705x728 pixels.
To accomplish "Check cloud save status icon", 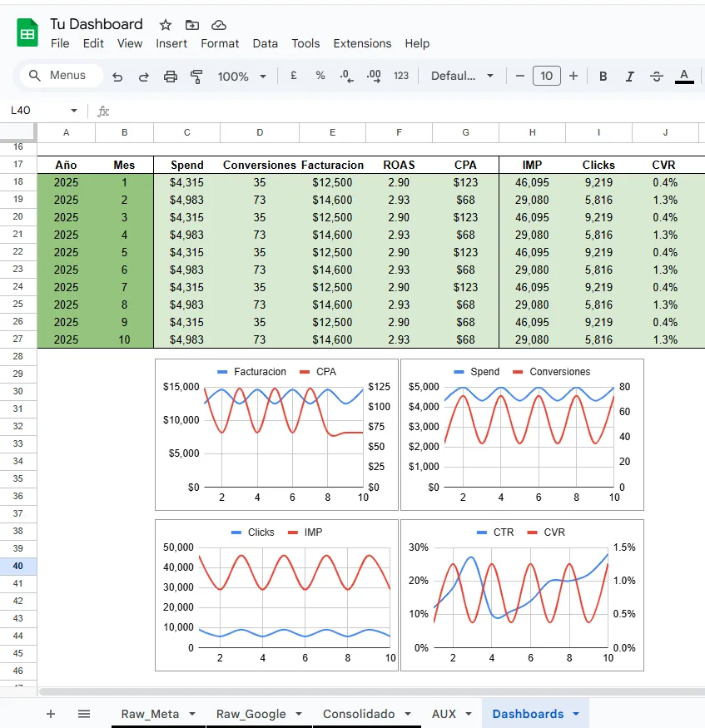I will click(x=219, y=25).
